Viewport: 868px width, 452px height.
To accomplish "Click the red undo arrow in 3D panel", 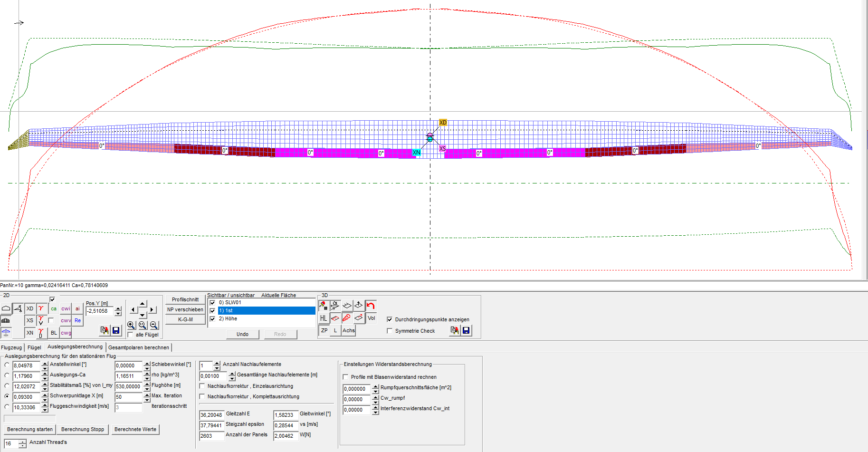I will tap(371, 306).
